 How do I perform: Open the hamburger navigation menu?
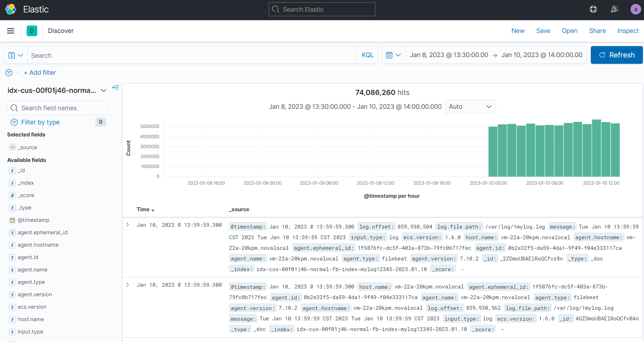[x=11, y=31]
